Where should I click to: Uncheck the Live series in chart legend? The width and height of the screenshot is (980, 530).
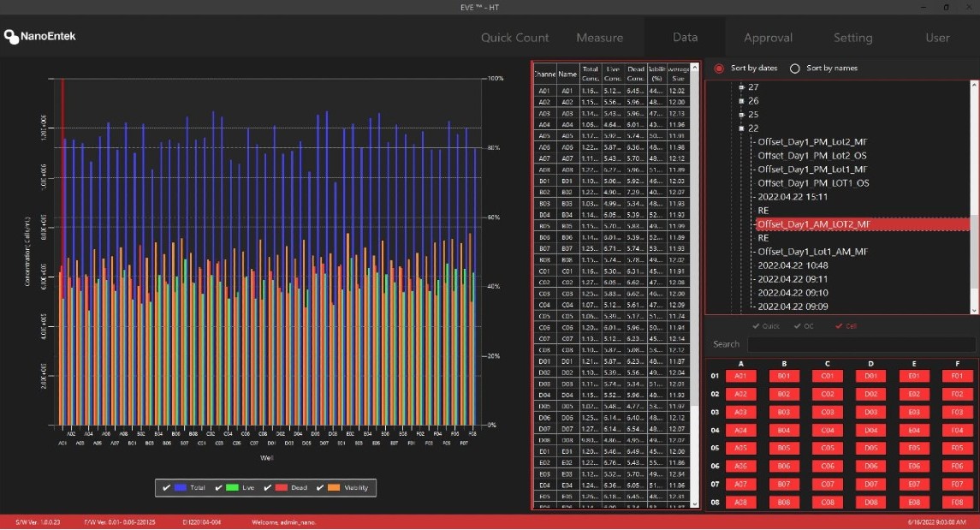pyautogui.click(x=218, y=487)
